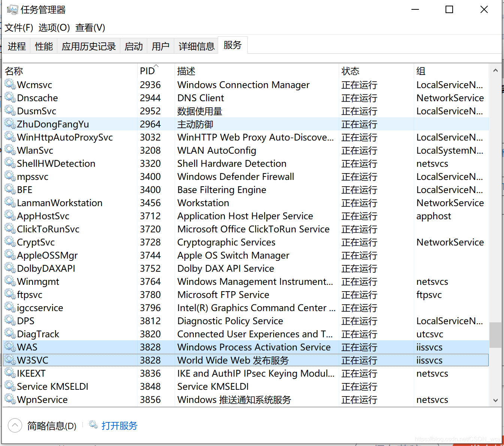
Task: Click the Dnscache service gear icon
Action: click(x=10, y=97)
